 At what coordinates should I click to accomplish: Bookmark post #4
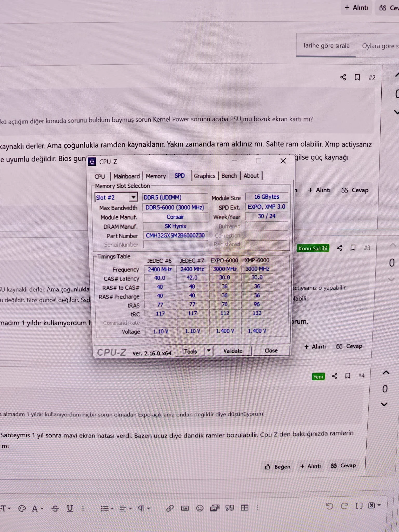(x=348, y=376)
